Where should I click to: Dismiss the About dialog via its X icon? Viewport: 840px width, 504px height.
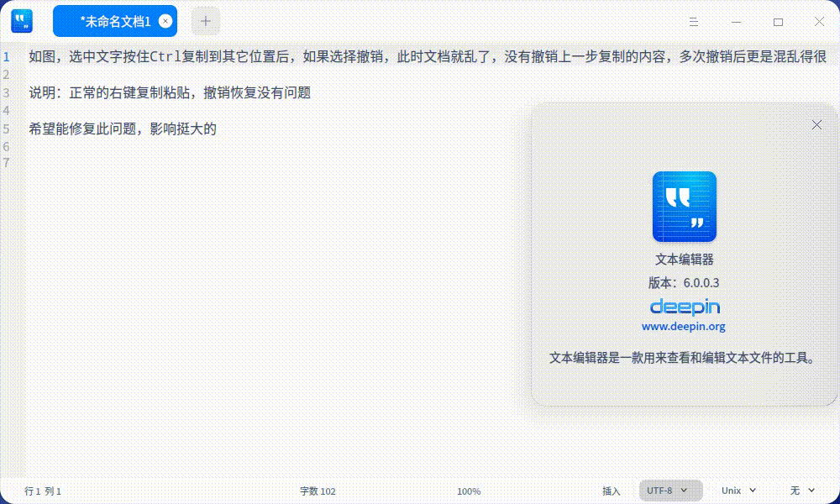click(x=816, y=124)
